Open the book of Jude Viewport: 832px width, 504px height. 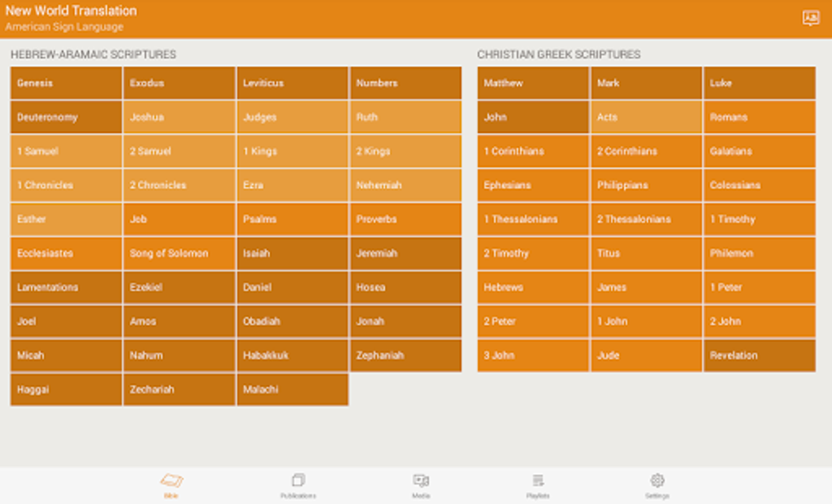click(x=645, y=355)
